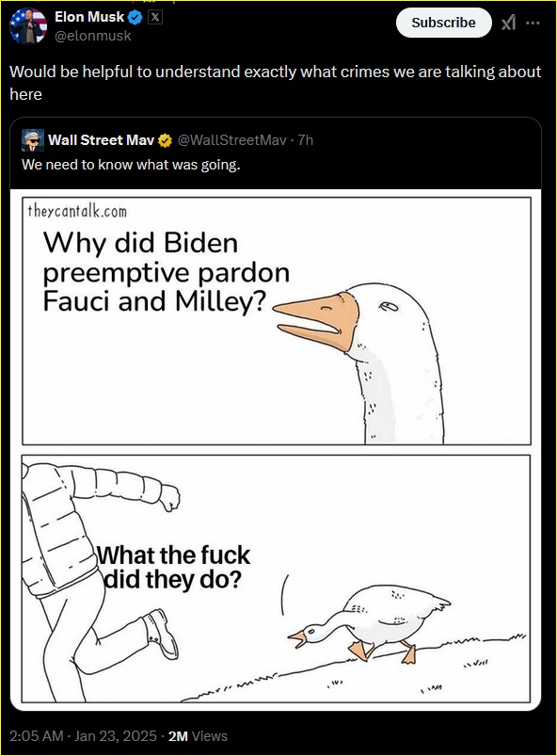Image resolution: width=557 pixels, height=756 pixels.
Task: Open Elon Musk's profile avatar
Action: click(28, 26)
